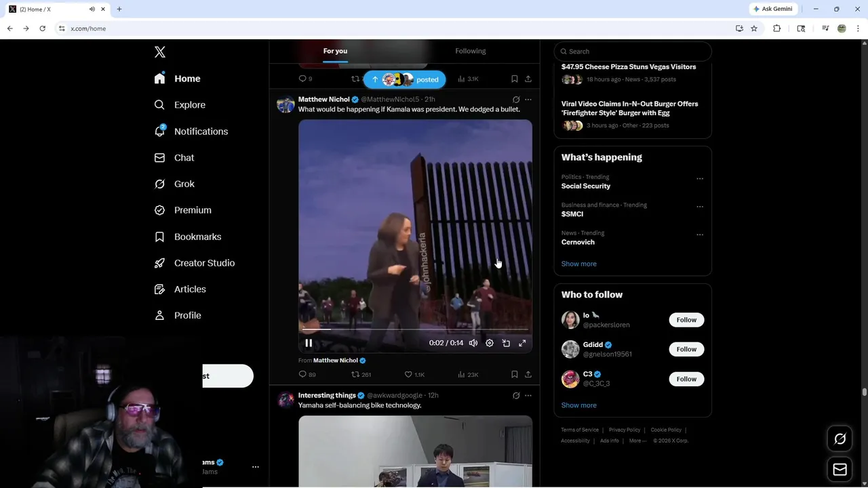Follow @packersloren

pos(686,320)
